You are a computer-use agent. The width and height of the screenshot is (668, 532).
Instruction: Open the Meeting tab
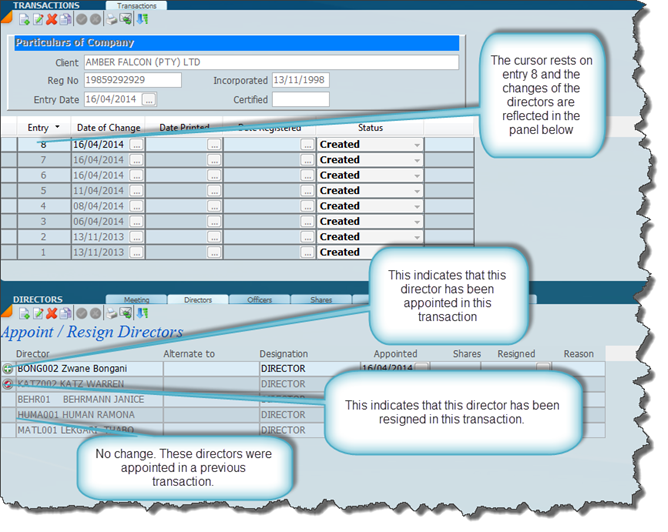(136, 299)
